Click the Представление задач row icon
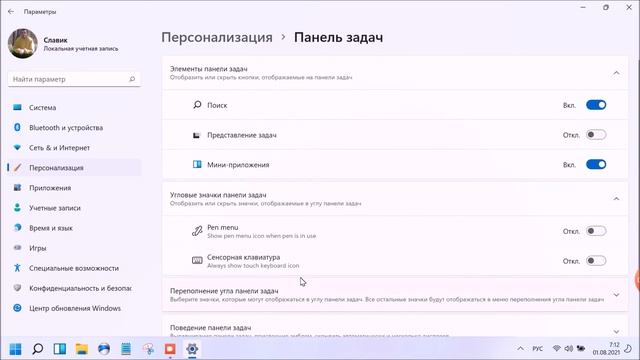 click(197, 135)
